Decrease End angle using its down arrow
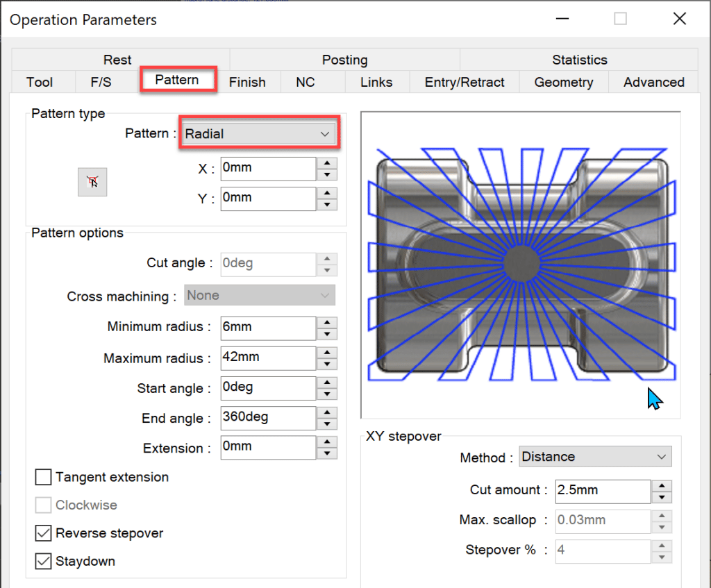 (x=326, y=422)
